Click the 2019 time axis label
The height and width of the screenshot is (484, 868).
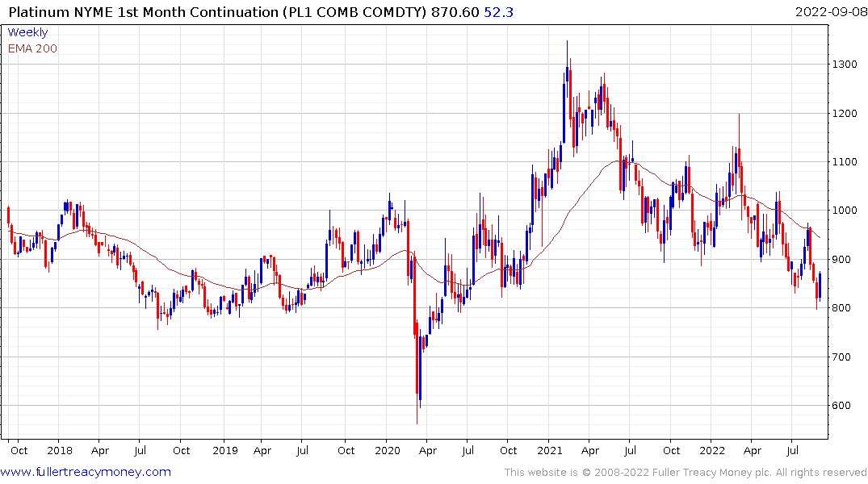pyautogui.click(x=224, y=450)
